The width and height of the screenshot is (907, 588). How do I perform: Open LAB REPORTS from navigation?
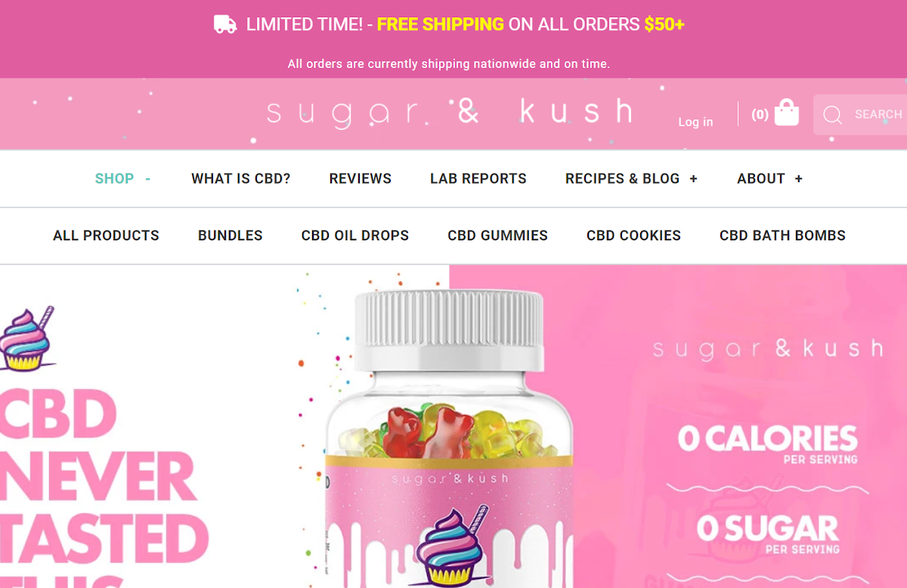coord(478,178)
